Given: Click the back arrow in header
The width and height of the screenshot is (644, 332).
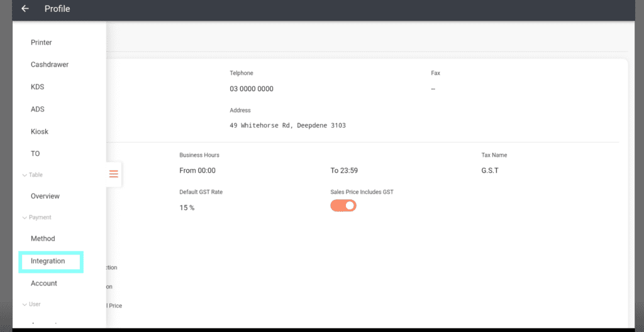Looking at the screenshot, I should (x=25, y=9).
